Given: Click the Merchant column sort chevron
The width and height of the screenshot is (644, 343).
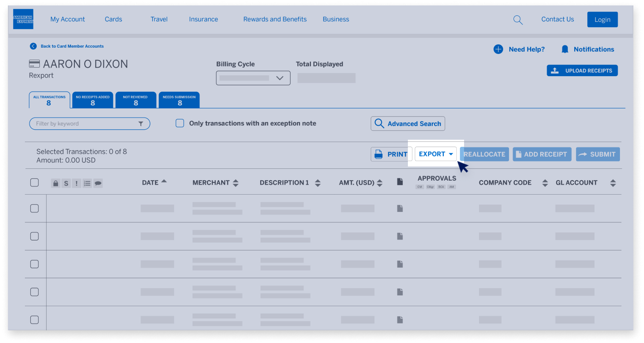Looking at the screenshot, I should (236, 183).
